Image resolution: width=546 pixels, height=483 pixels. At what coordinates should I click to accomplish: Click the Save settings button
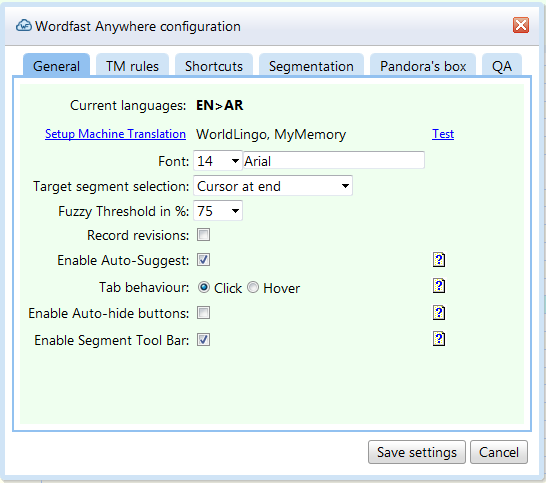coord(417,452)
